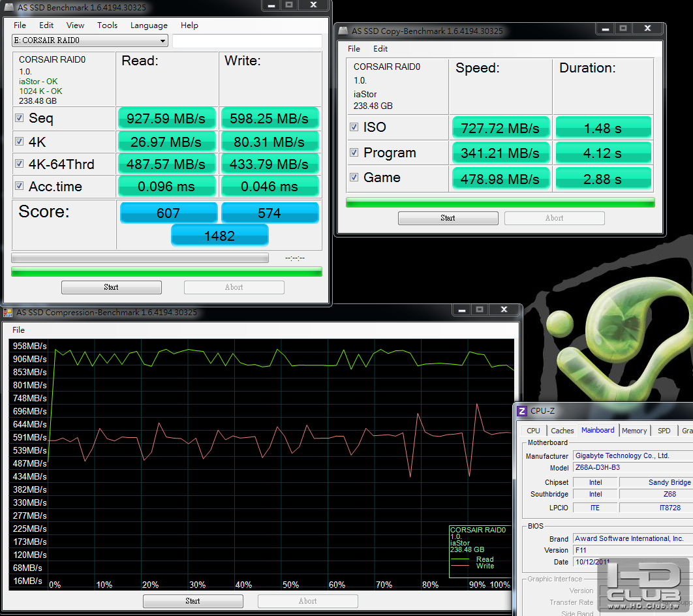The width and height of the screenshot is (693, 616).
Task: Click the 4K-64Thrd write result 433.79 MB/s
Action: (269, 164)
